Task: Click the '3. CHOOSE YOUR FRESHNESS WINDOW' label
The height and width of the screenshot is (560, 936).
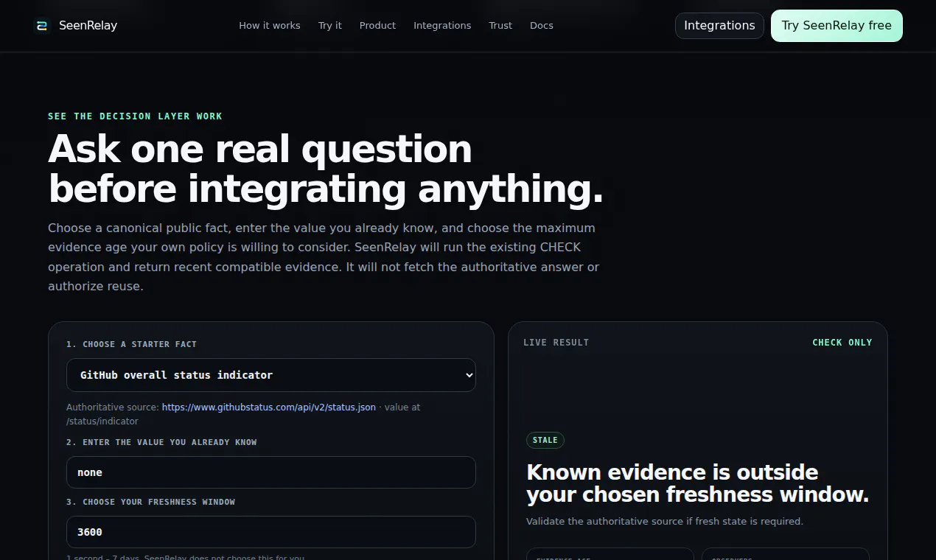Action: click(x=151, y=502)
